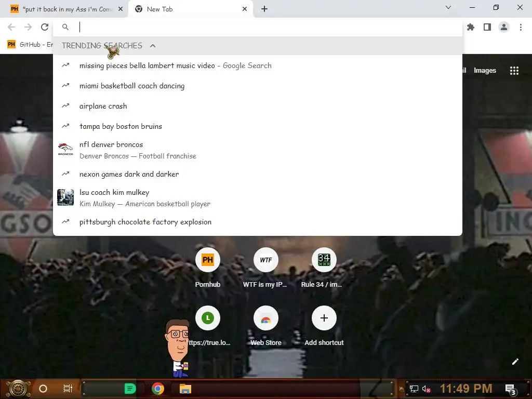Click trending arrow icon beside pittsburgh chocolate factory
Screen dimensions: 532x399
tap(65, 221)
